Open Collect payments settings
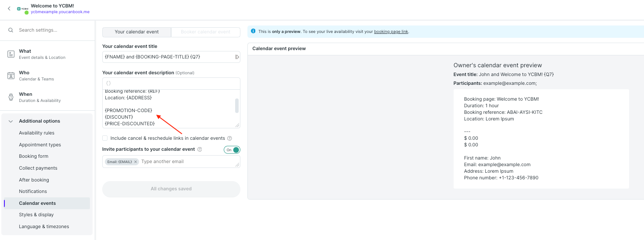 38,168
